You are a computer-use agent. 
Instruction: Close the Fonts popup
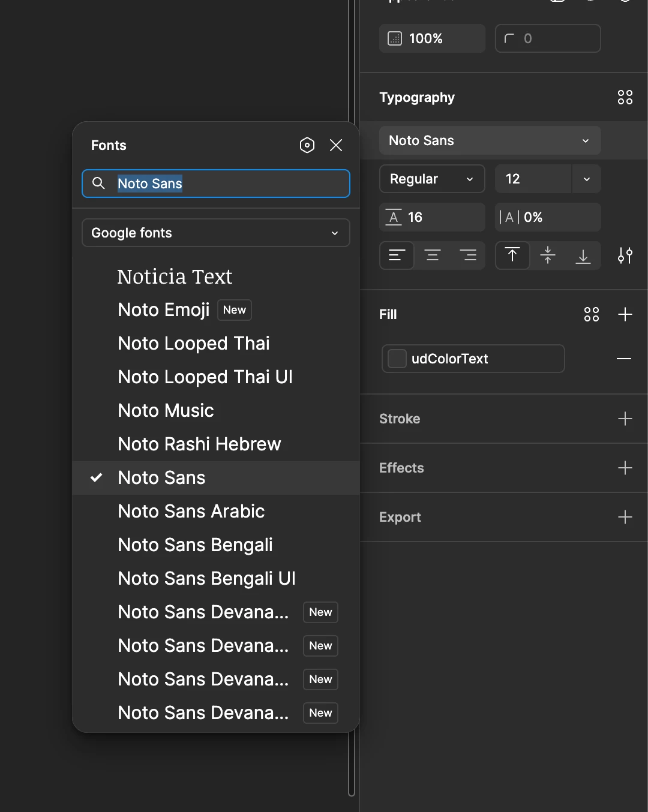coord(336,145)
